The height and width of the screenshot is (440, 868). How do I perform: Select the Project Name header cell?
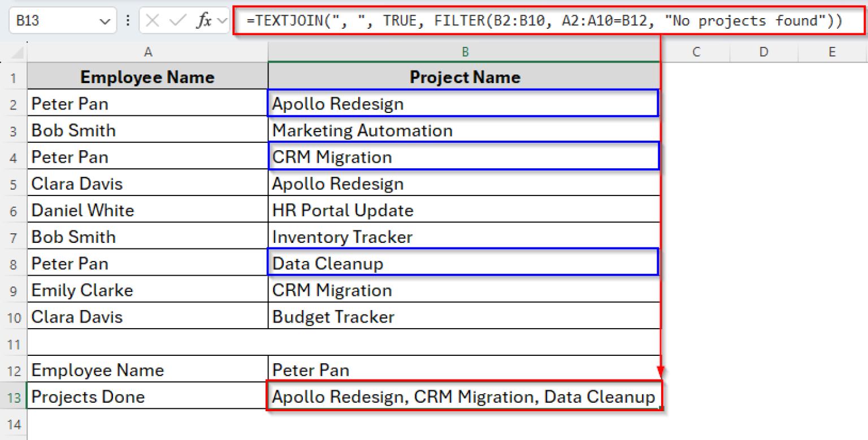(x=464, y=77)
